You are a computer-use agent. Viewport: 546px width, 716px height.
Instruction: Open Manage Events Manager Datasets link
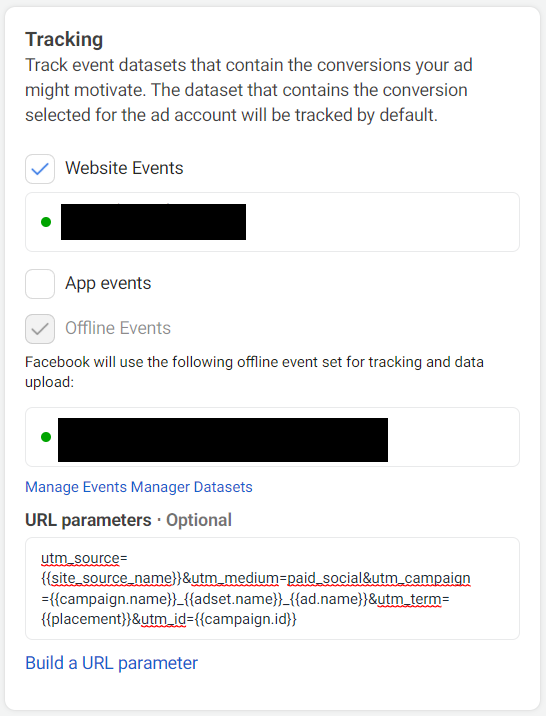(x=139, y=487)
